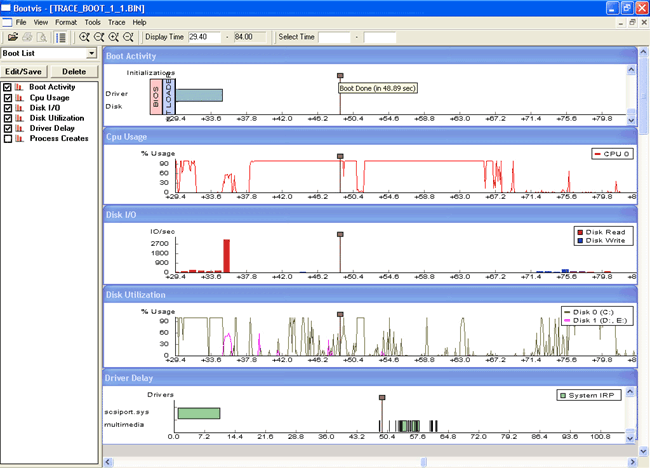This screenshot has height=468, width=650.
Task: Click the second Select Time input field
Action: tap(379, 37)
